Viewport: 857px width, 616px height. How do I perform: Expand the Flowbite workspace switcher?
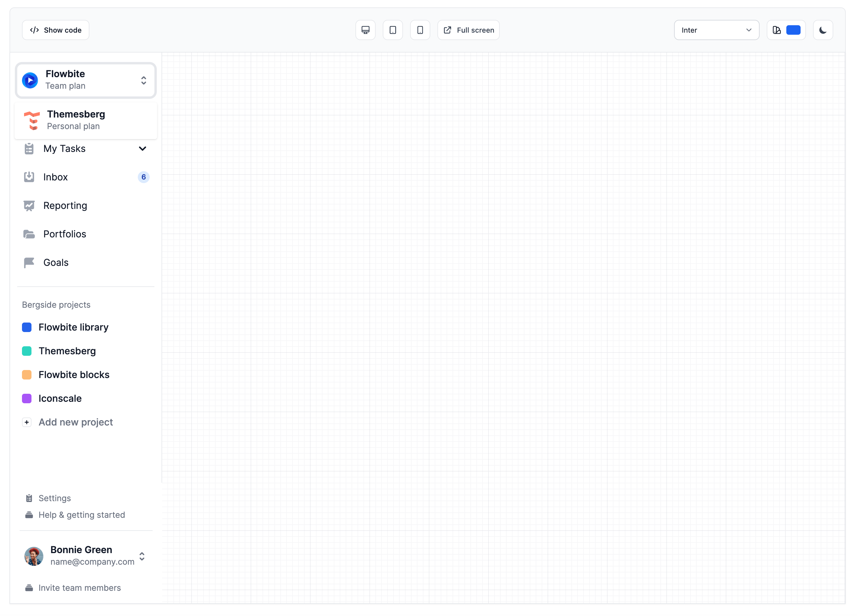tap(144, 80)
